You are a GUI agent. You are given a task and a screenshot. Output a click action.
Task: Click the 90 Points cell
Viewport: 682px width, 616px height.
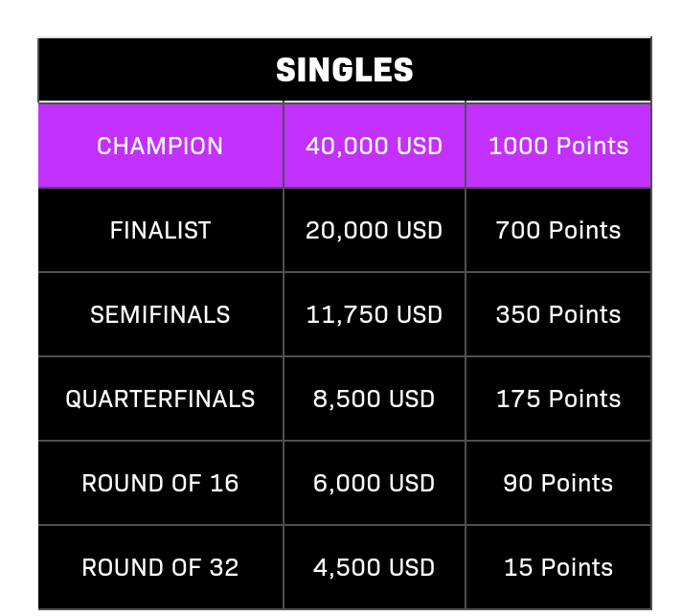tap(558, 483)
